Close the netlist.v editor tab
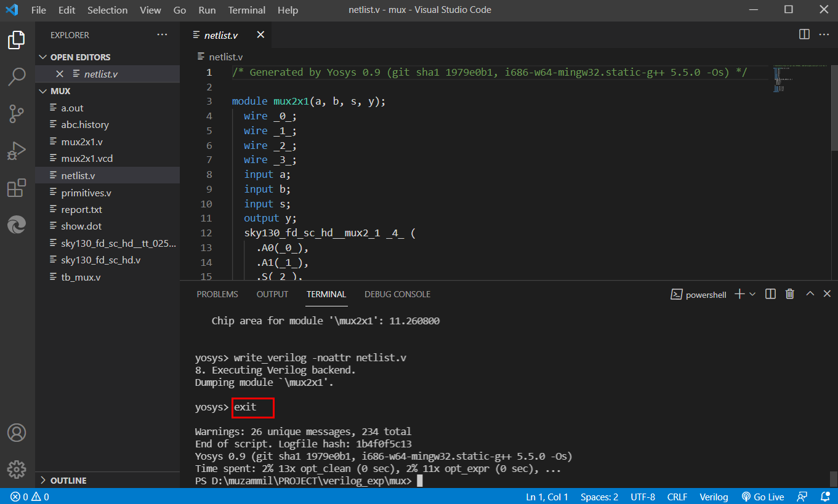The image size is (838, 504). coord(260,35)
